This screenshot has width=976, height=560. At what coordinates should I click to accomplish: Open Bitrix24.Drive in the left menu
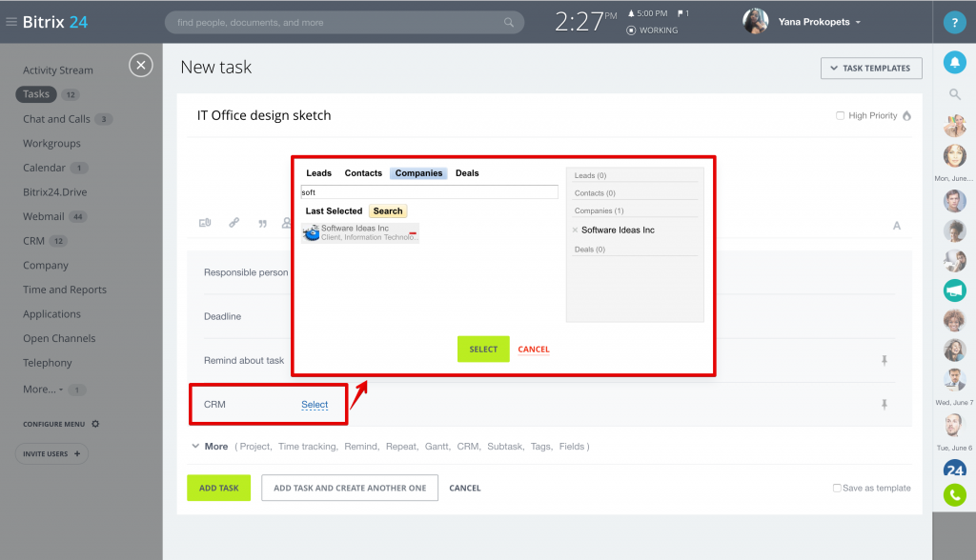(54, 191)
